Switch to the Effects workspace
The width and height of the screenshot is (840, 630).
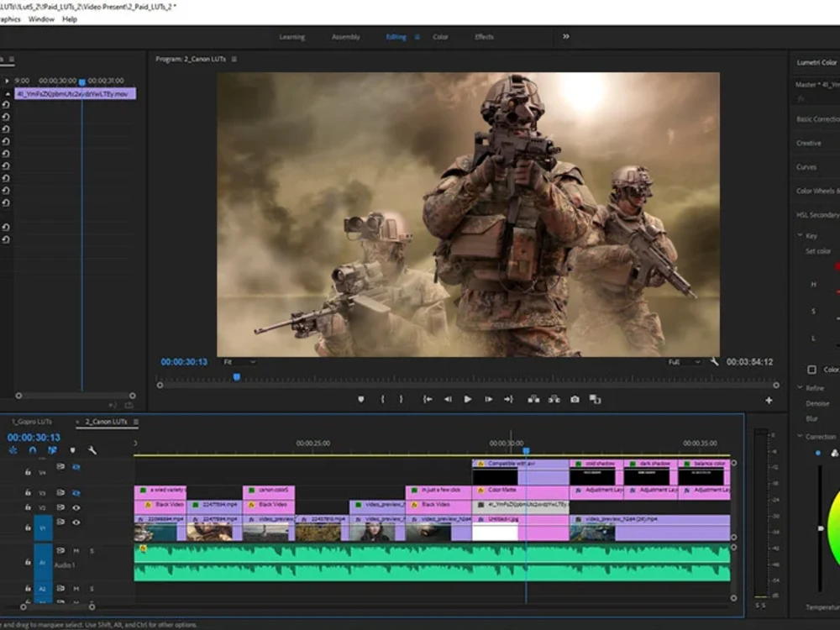[484, 37]
